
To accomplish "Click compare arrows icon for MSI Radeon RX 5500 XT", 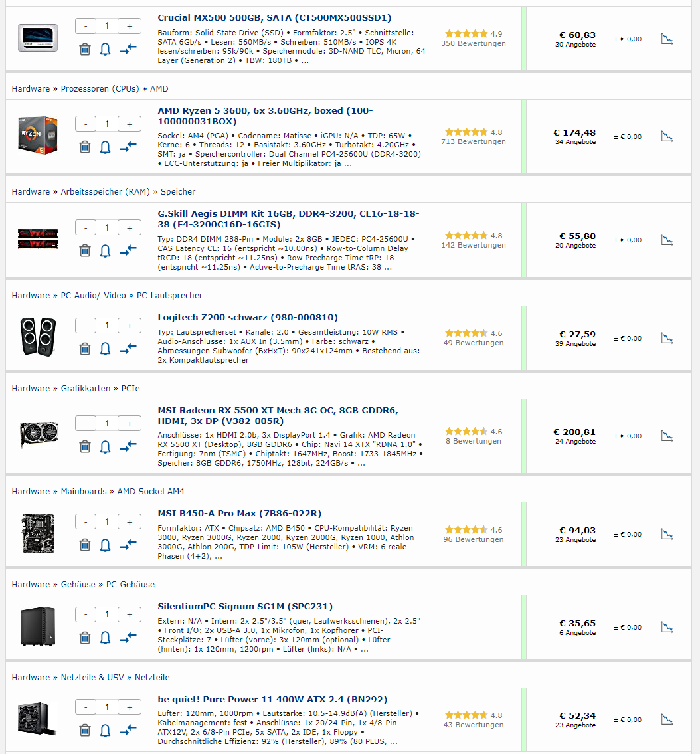I will [128, 446].
